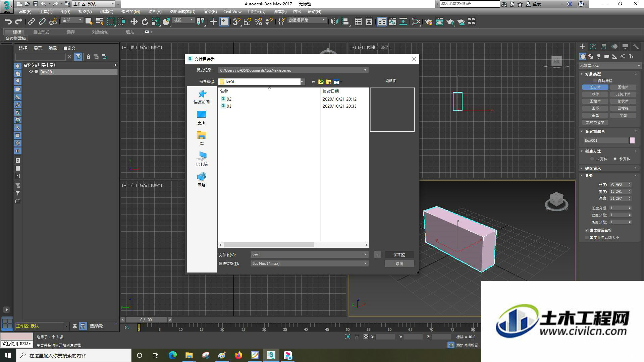This screenshot has width=644, height=362.
Task: Open the Utilities wrench panel icon
Action: (636, 47)
